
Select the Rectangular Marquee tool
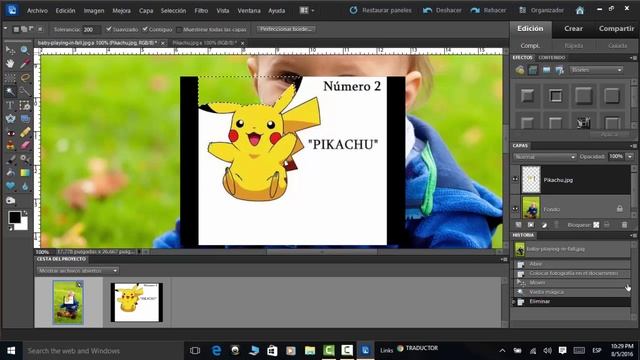pos(10,78)
